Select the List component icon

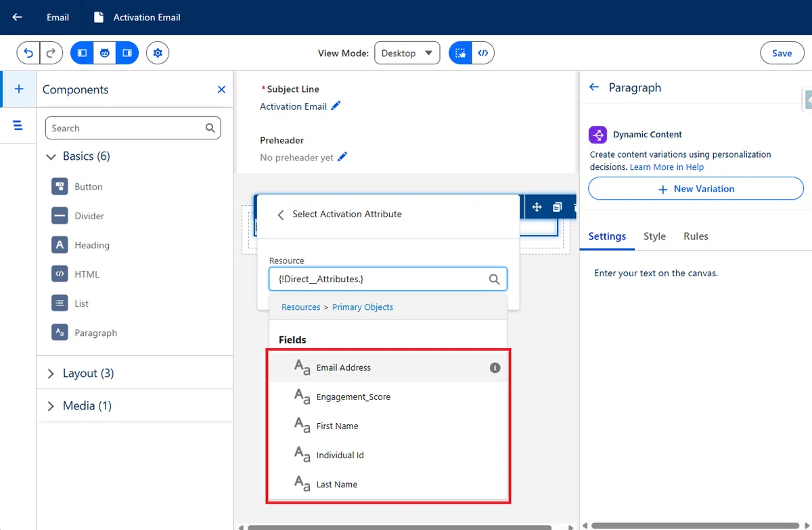[60, 303]
